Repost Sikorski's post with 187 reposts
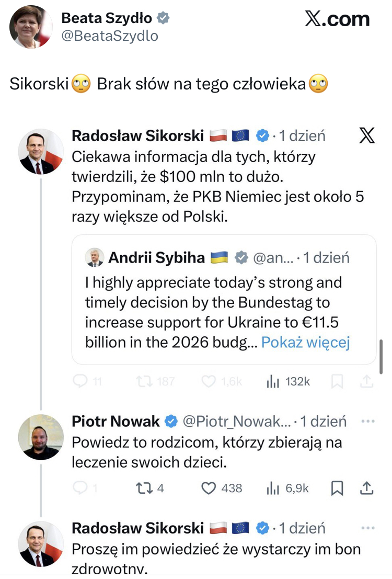Image resolution: width=392 pixels, height=579 pixels. coord(143,382)
